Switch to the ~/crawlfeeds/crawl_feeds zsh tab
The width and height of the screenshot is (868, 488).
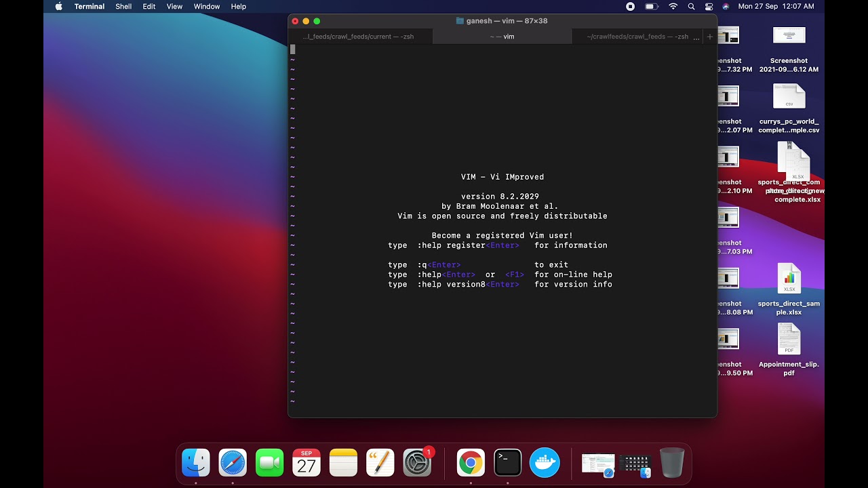(x=637, y=37)
